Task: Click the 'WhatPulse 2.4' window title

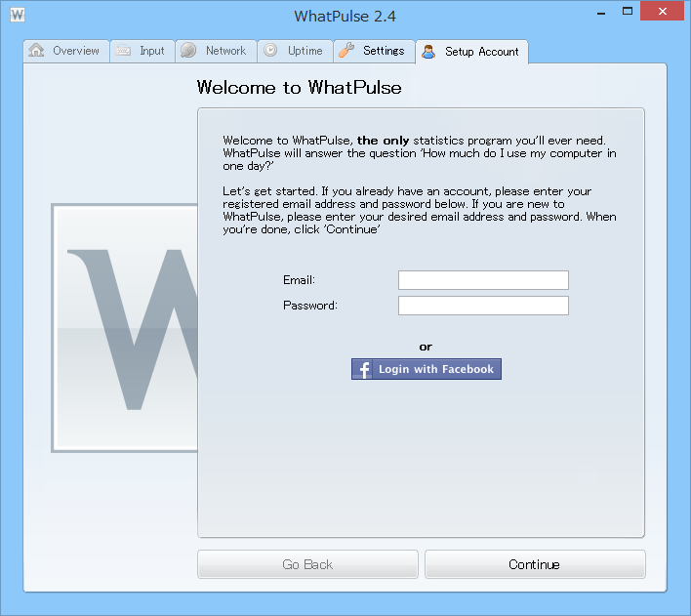Action: click(x=345, y=17)
